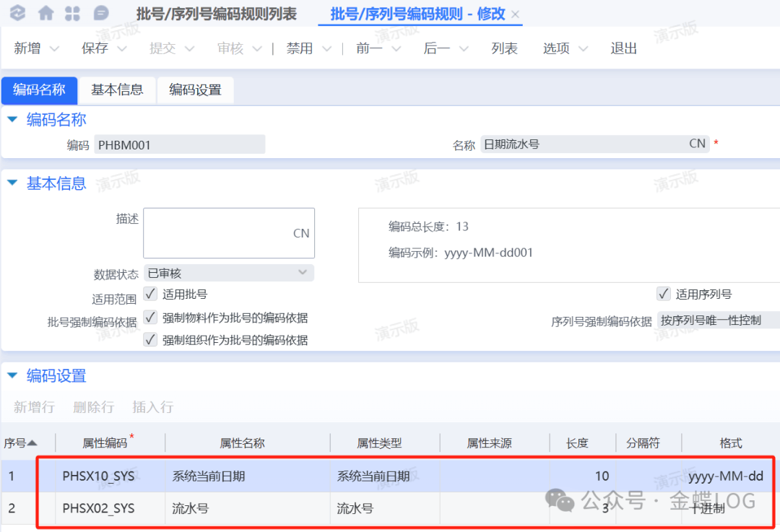Collapse the 编码设置 section triangle

coord(12,375)
